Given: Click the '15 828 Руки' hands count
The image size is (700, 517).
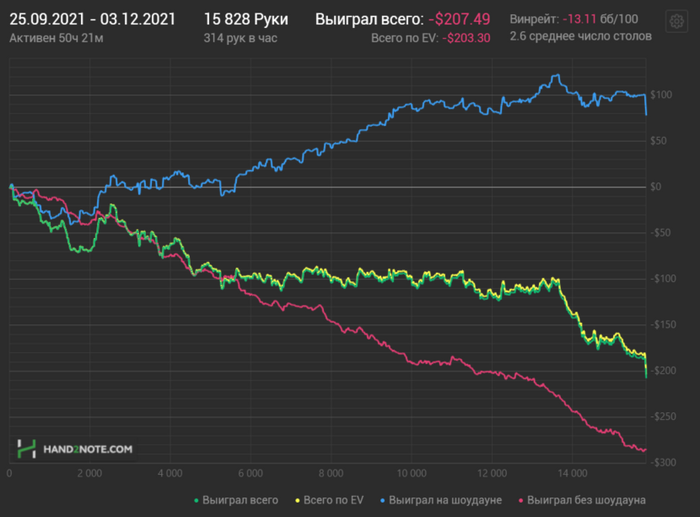Looking at the screenshot, I should pos(246,19).
